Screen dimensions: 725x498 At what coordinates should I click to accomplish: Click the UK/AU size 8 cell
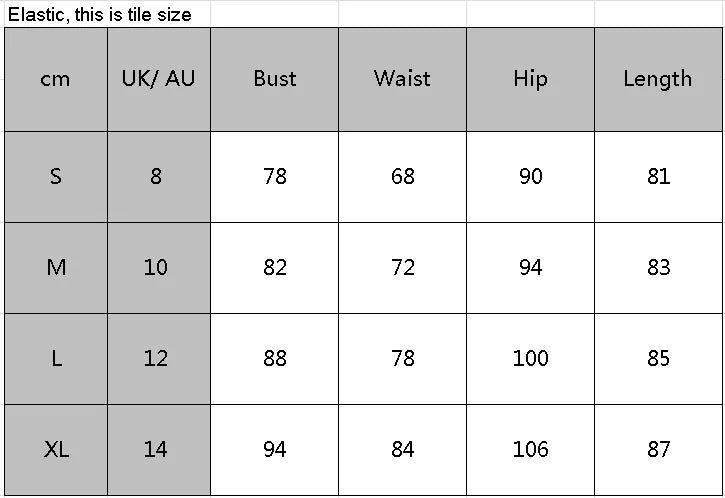(159, 177)
